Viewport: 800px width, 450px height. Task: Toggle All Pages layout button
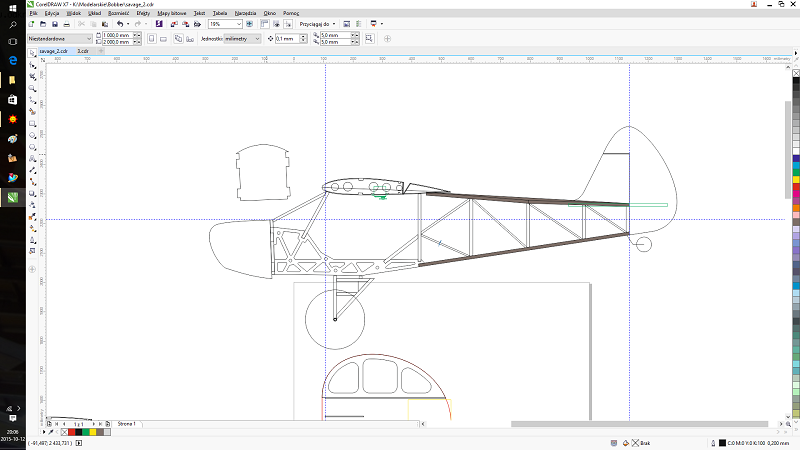pyautogui.click(x=178, y=39)
